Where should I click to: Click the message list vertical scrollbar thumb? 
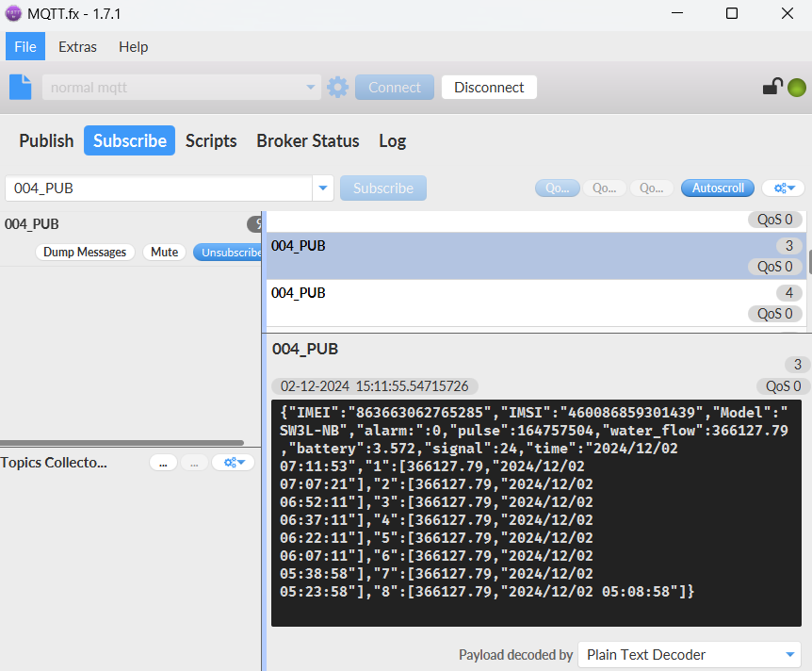tap(809, 262)
